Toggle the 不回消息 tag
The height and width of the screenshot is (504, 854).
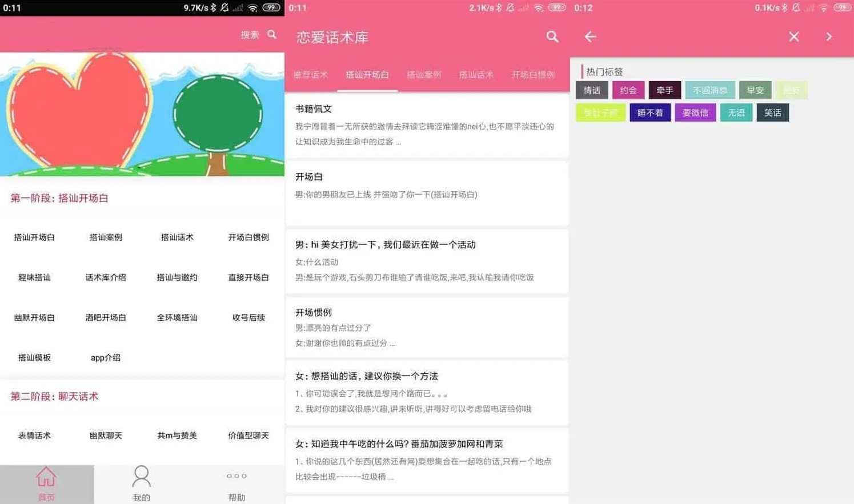709,90
